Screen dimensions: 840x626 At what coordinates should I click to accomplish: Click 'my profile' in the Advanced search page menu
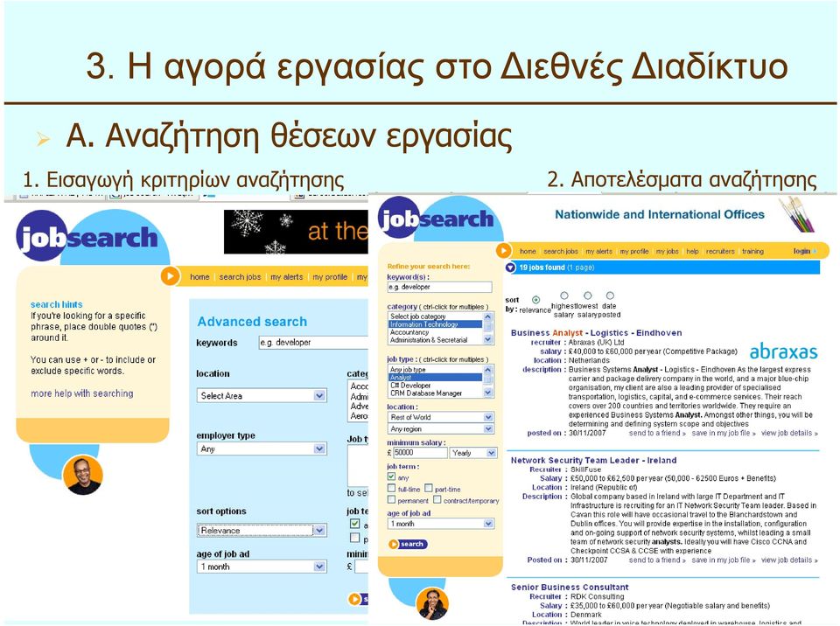click(x=330, y=277)
